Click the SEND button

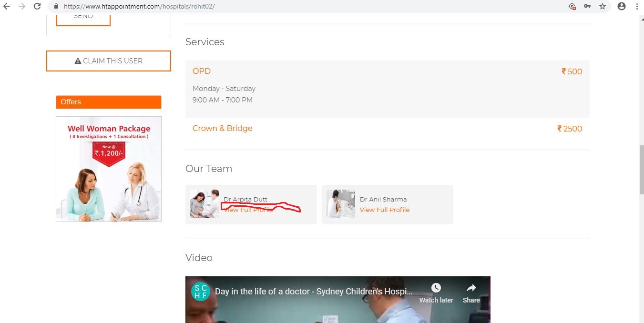click(83, 19)
